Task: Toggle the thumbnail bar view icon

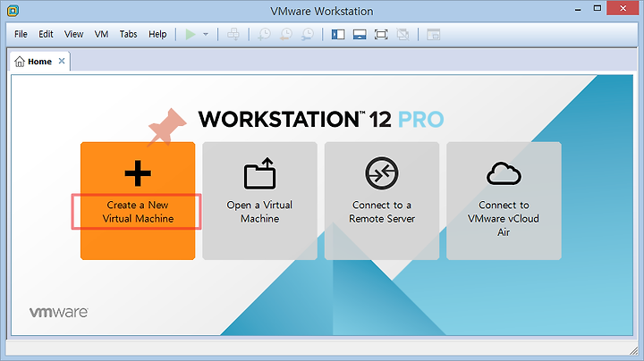Action: tap(360, 35)
